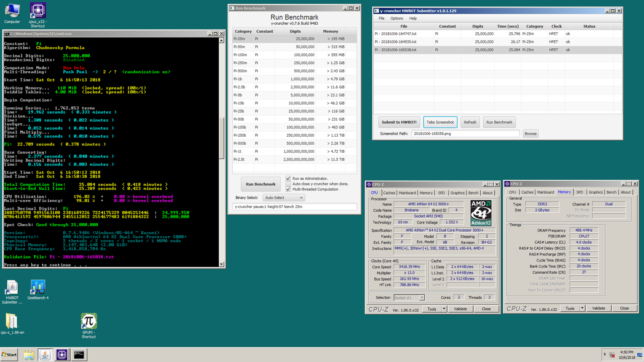The image size is (644, 362).
Task: Open the GPUPI Shortcut desktop icon
Action: tap(89, 326)
